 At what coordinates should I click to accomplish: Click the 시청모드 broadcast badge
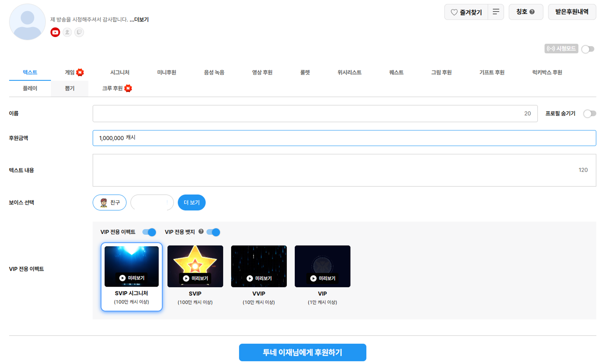click(x=561, y=49)
